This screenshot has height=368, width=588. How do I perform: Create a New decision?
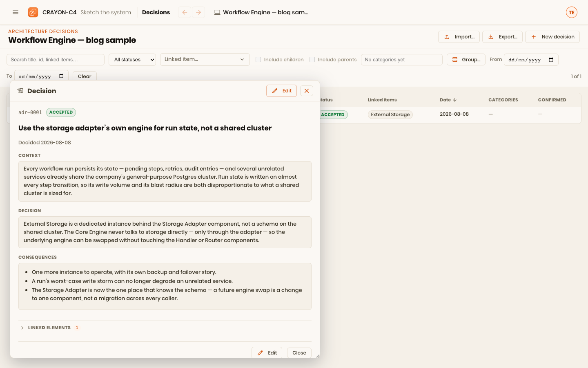coord(552,37)
